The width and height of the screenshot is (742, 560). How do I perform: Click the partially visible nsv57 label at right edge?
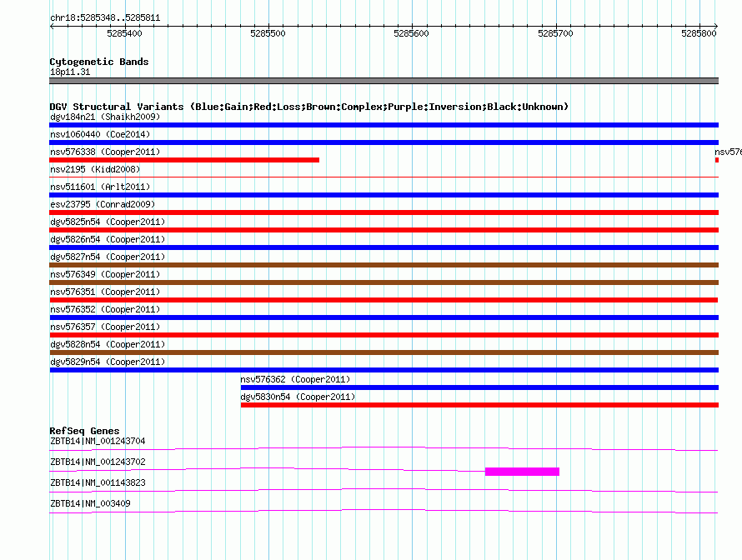tap(729, 152)
